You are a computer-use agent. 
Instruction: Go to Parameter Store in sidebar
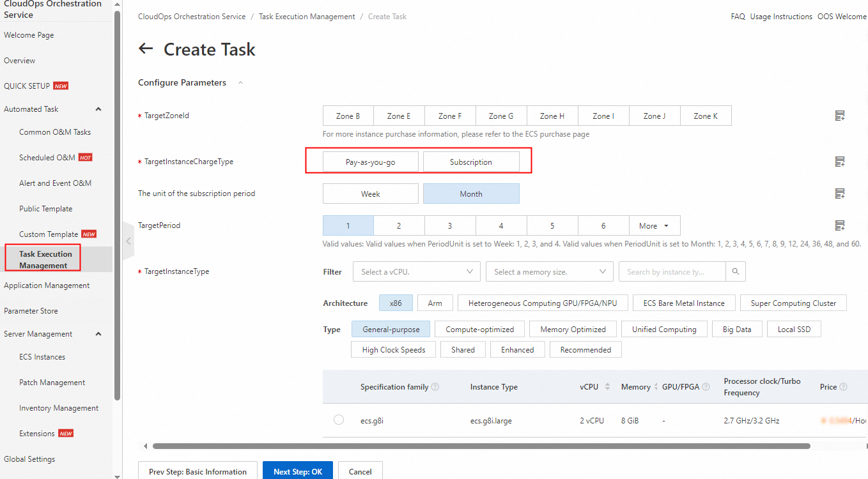point(31,311)
